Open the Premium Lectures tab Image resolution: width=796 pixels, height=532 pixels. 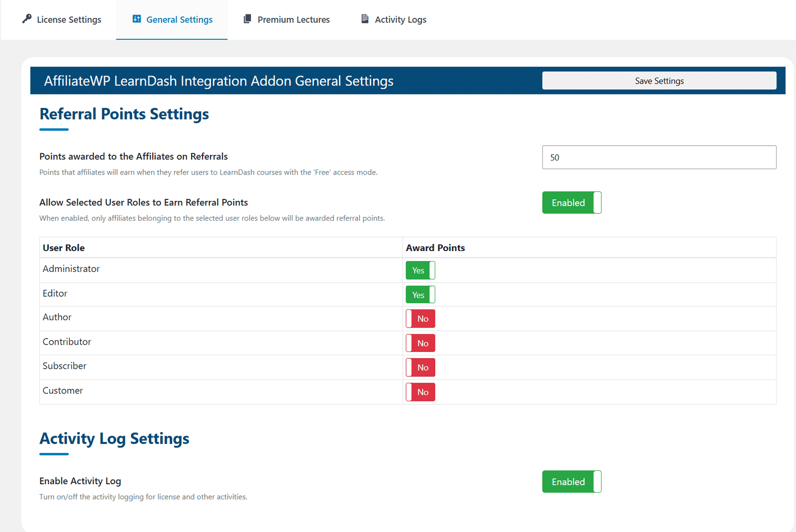pyautogui.click(x=287, y=19)
